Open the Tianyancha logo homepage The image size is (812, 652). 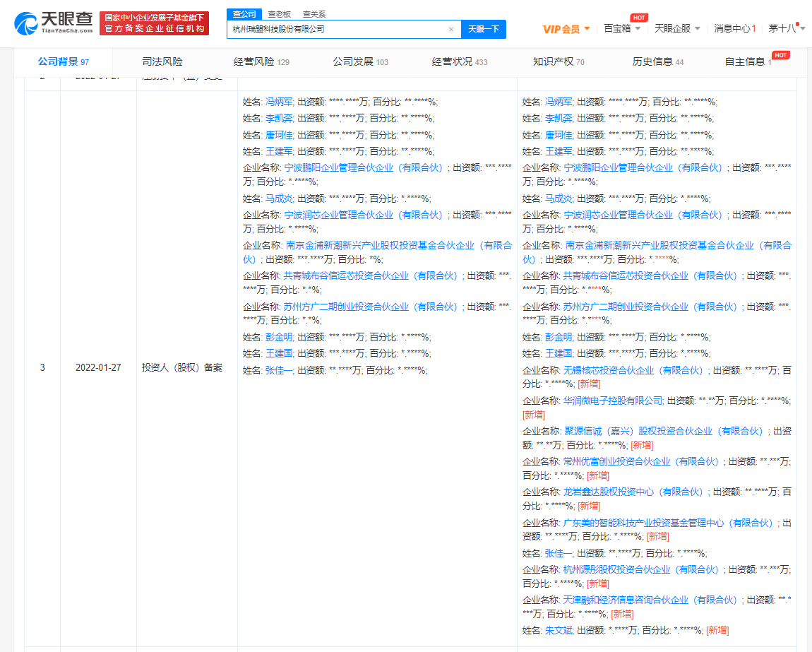click(x=54, y=23)
